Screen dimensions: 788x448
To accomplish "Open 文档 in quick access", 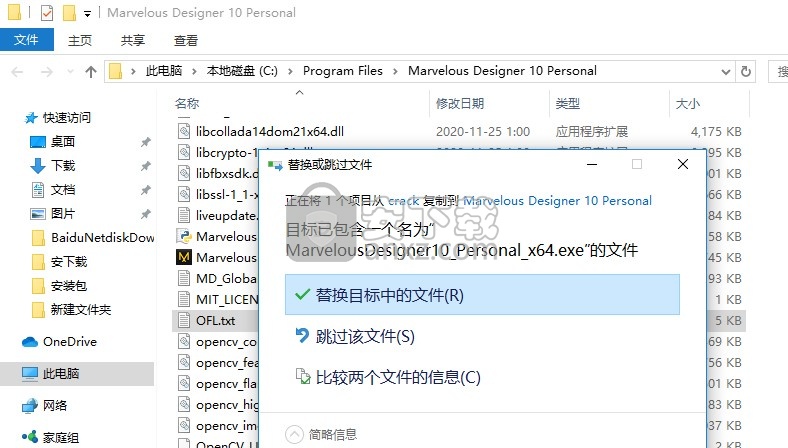I will pos(63,190).
